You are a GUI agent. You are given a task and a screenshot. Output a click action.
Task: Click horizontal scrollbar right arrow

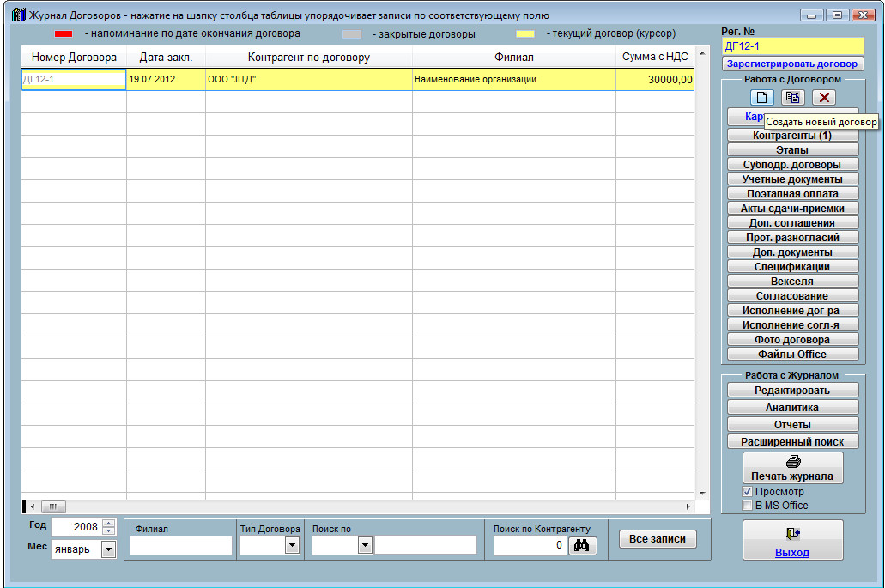(x=688, y=506)
